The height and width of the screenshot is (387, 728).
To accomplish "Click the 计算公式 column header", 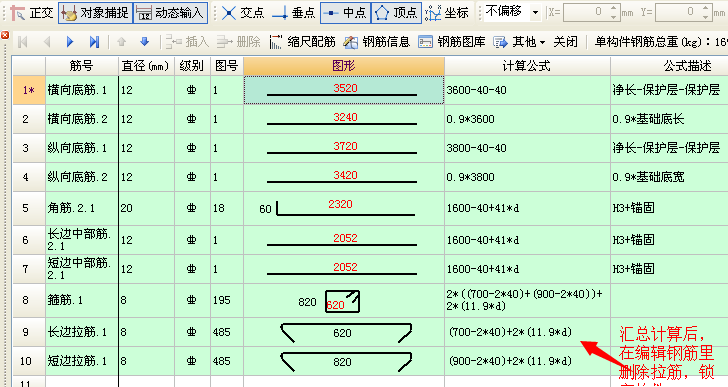I will pyautogui.click(x=527, y=66).
